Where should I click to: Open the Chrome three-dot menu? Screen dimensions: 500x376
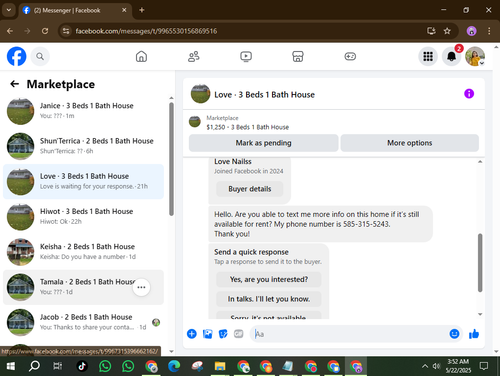pyautogui.click(x=489, y=31)
